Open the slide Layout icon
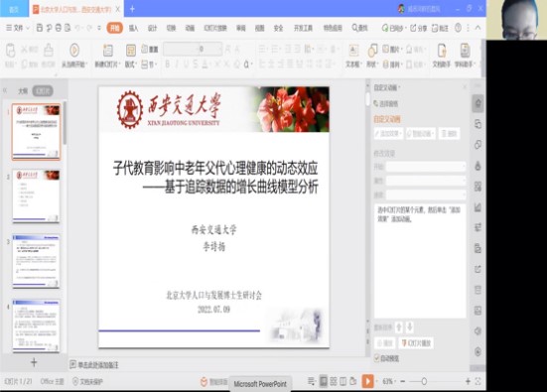547x392 pixels. [x=130, y=51]
